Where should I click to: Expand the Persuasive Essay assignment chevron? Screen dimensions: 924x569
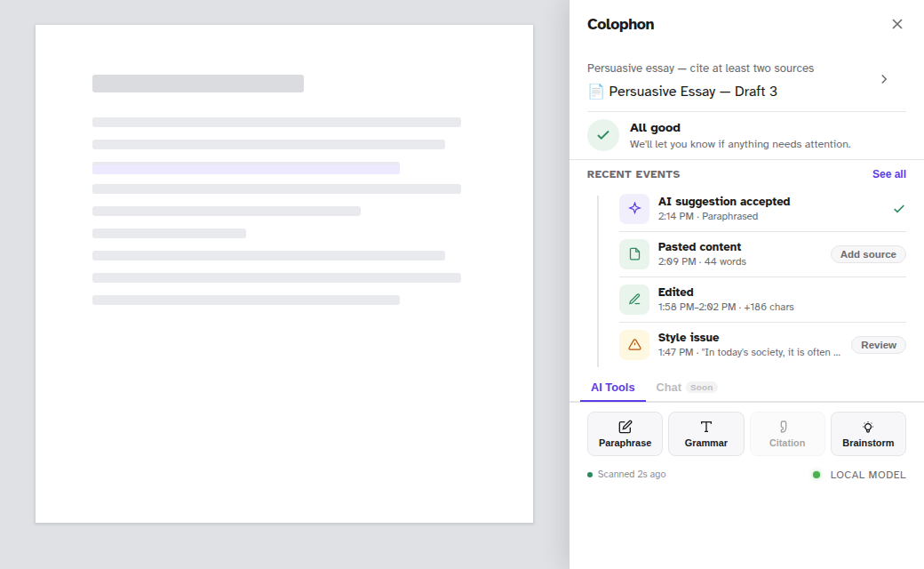884,79
